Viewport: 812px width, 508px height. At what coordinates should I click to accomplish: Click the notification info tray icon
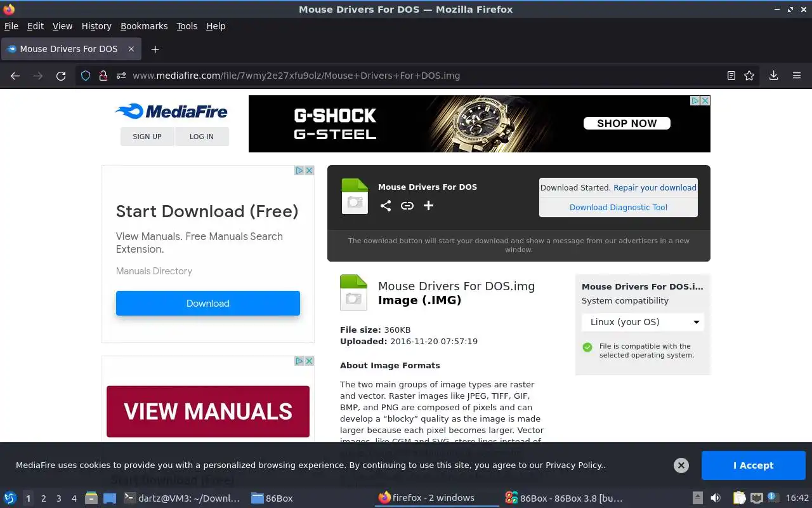773,497
